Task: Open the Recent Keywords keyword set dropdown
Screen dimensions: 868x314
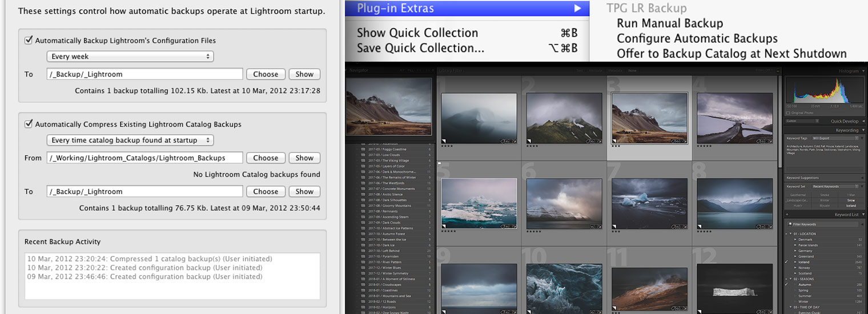Action: click(x=835, y=187)
